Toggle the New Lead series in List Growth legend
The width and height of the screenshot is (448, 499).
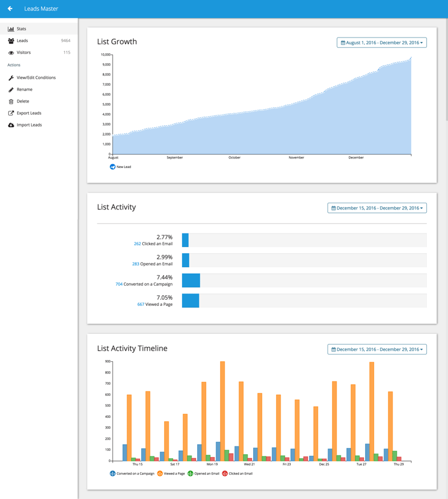click(120, 167)
